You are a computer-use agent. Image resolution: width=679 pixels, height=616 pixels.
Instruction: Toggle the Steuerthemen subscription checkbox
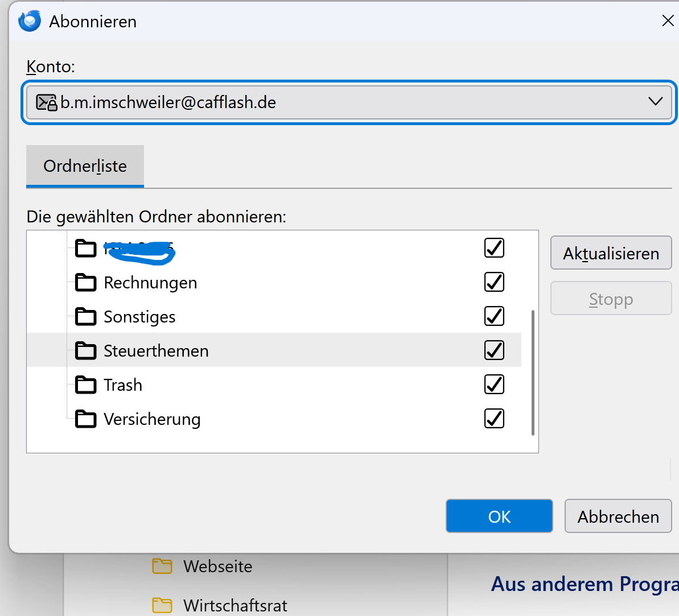[494, 350]
